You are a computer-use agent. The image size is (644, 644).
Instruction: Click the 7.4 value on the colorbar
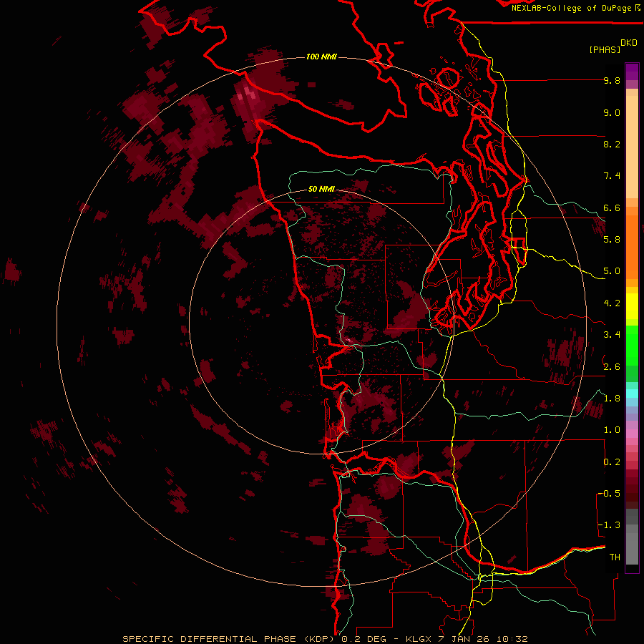(x=612, y=176)
